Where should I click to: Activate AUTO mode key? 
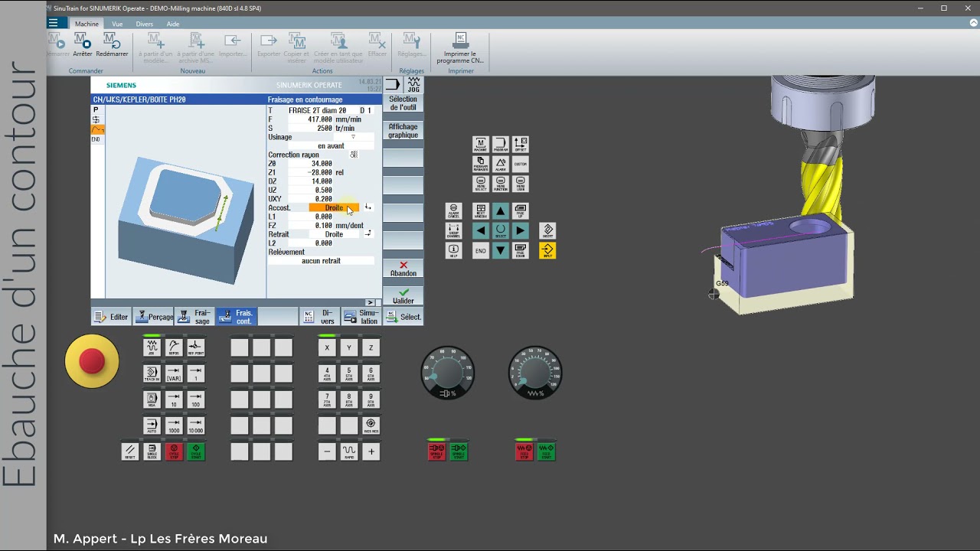tap(152, 425)
